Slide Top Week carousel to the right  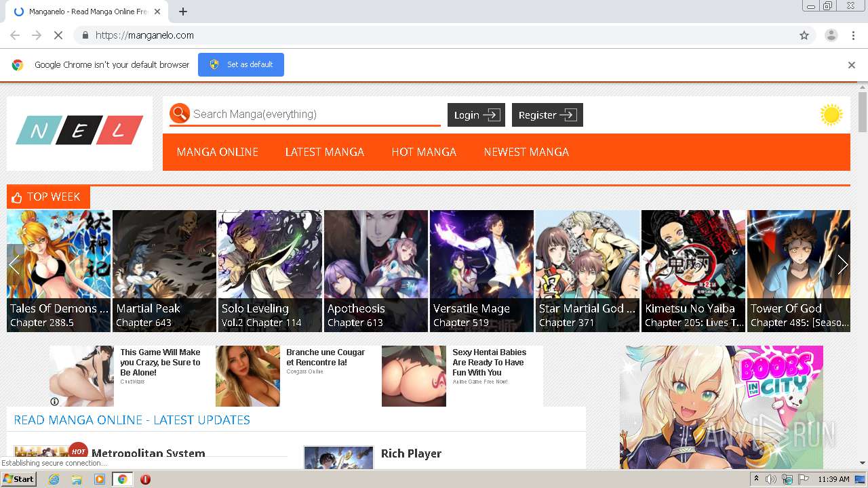pyautogui.click(x=842, y=265)
